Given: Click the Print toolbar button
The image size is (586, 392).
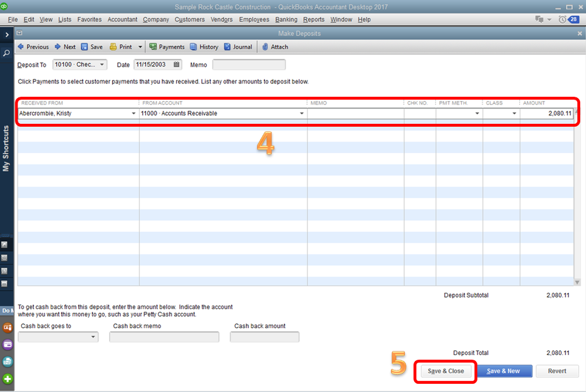Looking at the screenshot, I should 121,47.
